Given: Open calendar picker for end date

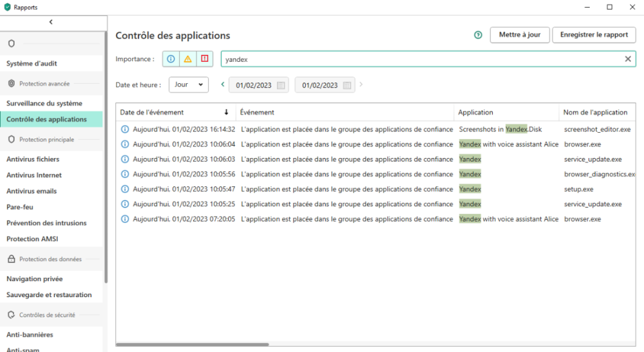Looking at the screenshot, I should [x=346, y=85].
